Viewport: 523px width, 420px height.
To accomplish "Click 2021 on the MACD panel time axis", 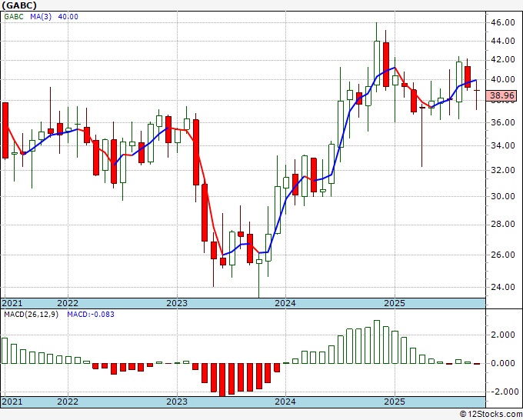I will (x=12, y=402).
